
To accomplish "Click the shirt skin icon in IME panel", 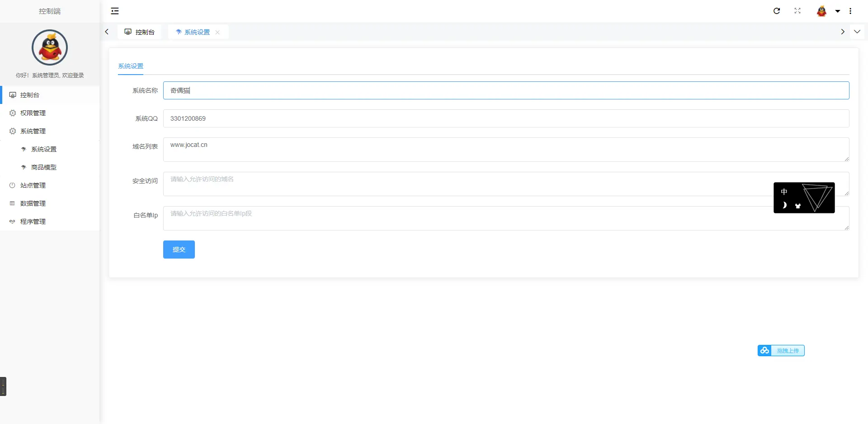I will tap(798, 206).
